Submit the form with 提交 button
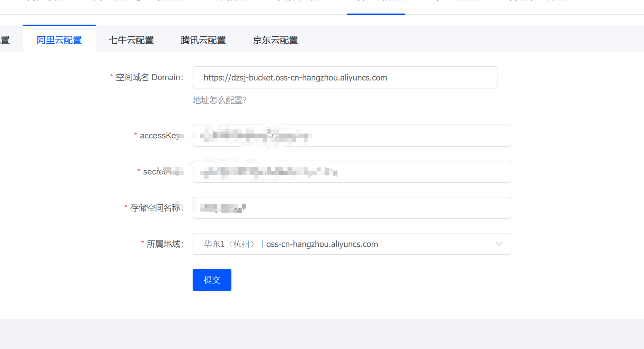 [212, 280]
